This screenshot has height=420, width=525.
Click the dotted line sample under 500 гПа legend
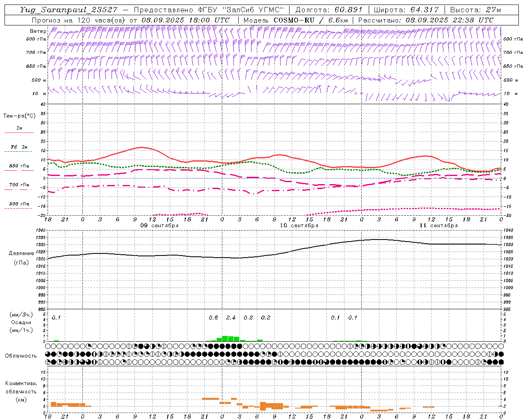click(18, 209)
